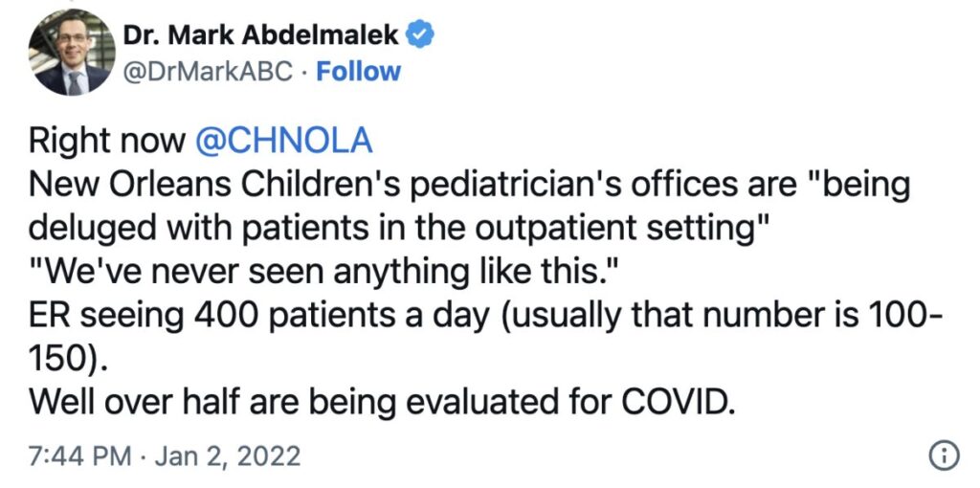Click the dot separator before Follow

[x=304, y=73]
